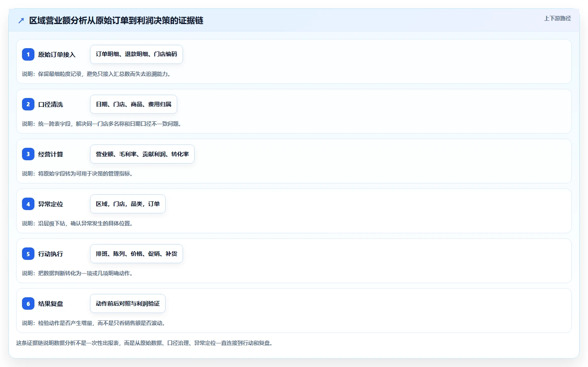Click the 异常定位 step title
This screenshot has width=588, height=367.
51,204
